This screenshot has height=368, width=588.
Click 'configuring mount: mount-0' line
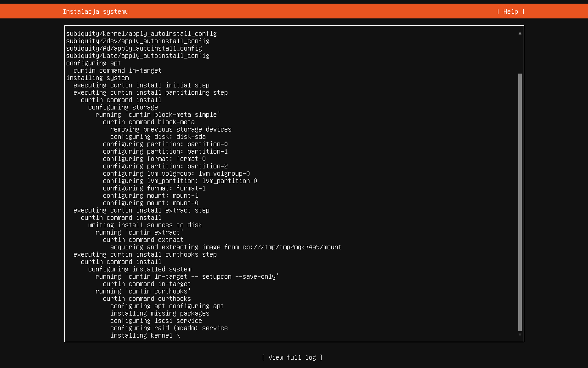pos(151,203)
